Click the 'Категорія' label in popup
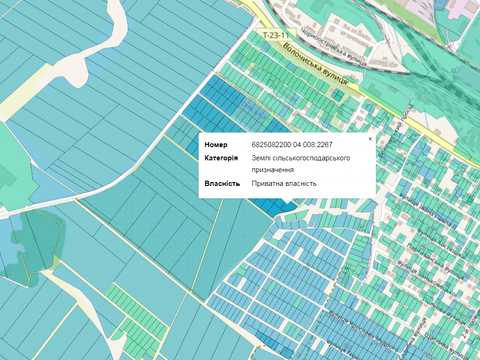The height and width of the screenshot is (360, 480). 221,158
